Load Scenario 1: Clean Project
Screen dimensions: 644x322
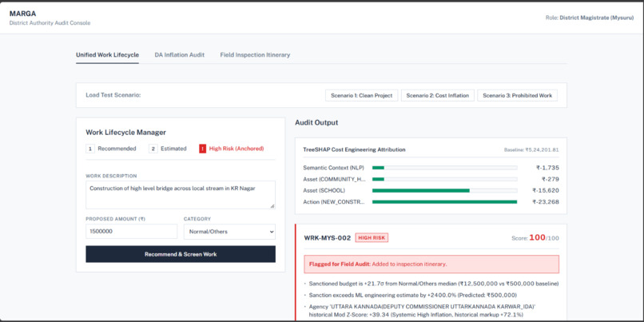[361, 95]
